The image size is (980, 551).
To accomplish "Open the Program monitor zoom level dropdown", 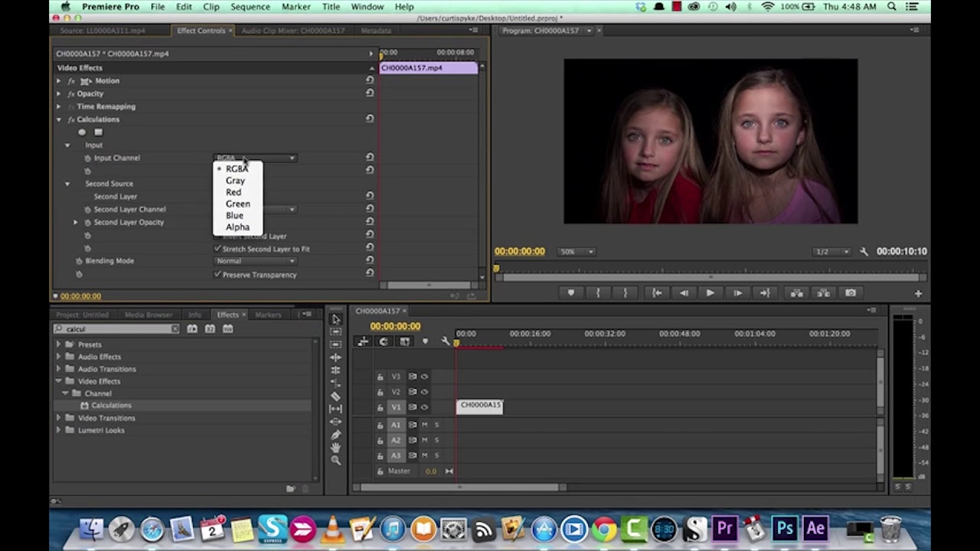I will coord(576,252).
